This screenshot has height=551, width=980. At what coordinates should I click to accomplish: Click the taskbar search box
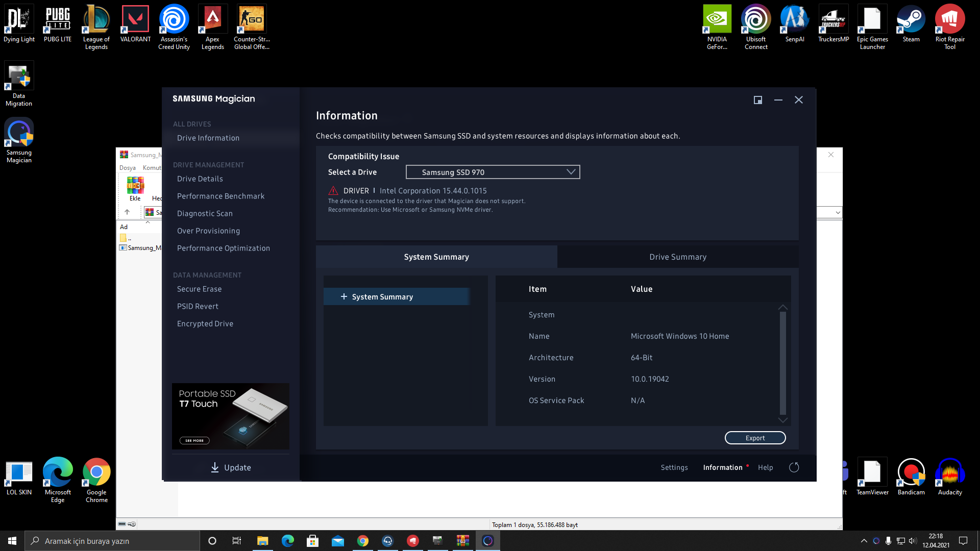point(112,541)
